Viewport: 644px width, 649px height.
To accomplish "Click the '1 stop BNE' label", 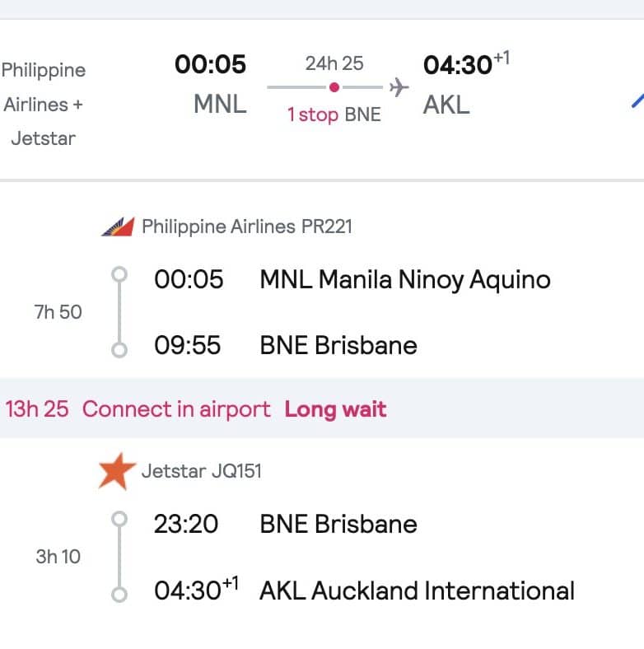I will click(x=334, y=114).
